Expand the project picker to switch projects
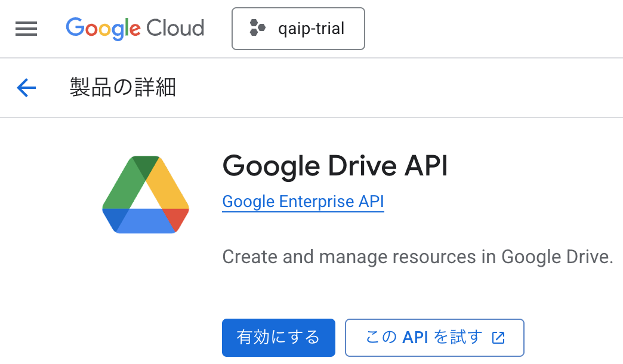 tap(298, 28)
